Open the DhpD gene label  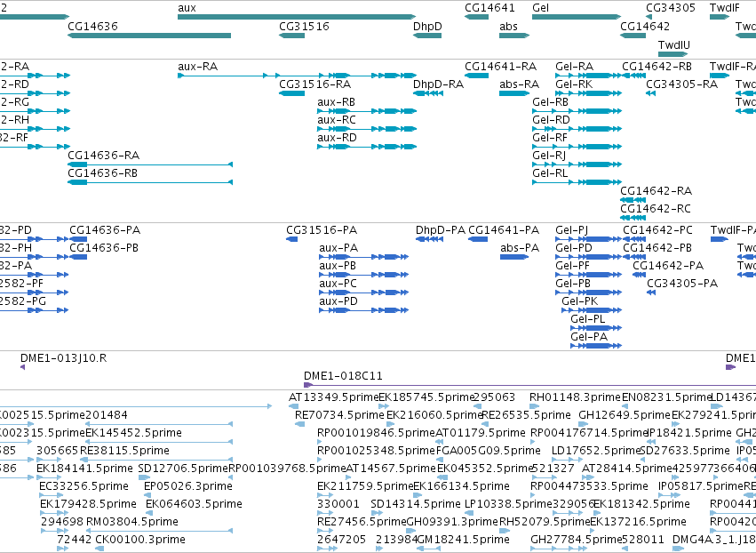(427, 26)
